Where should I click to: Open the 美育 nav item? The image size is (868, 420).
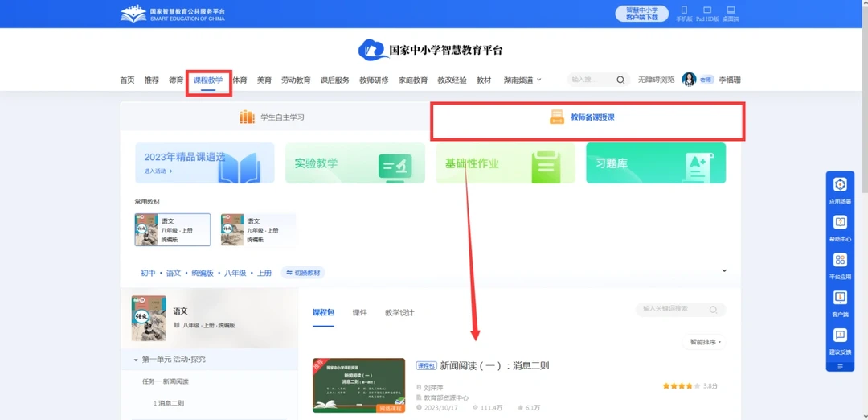point(264,80)
